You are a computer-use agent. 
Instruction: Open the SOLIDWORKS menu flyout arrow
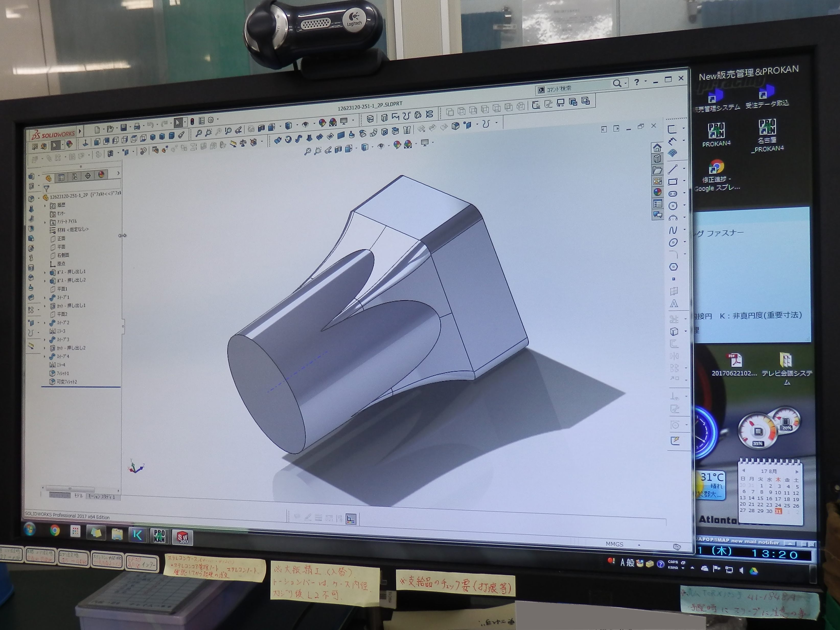(80, 131)
